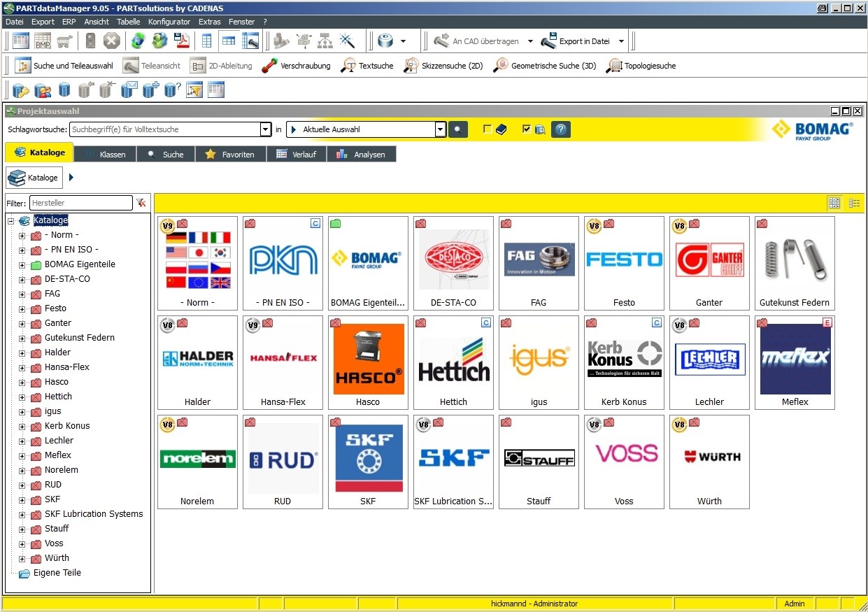Click the BMP export icon in toolbar
The image size is (868, 612).
[x=43, y=41]
